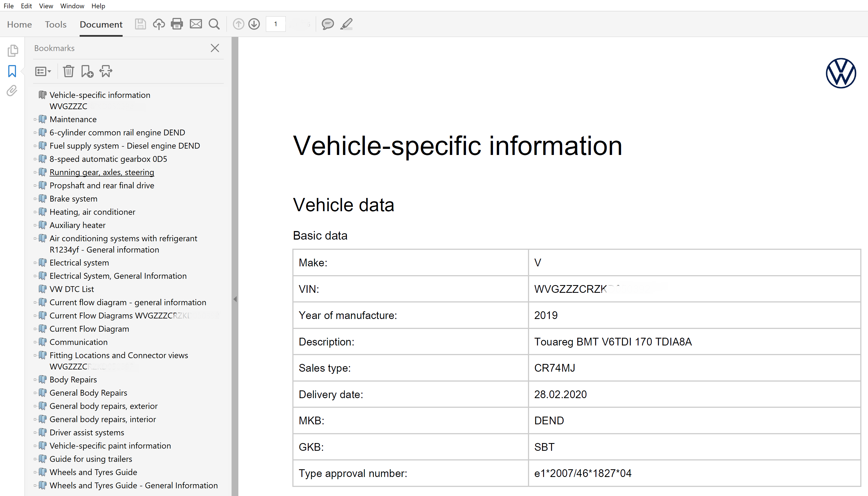Show the attachments paperclip panel
The height and width of the screenshot is (496, 868).
[12, 91]
